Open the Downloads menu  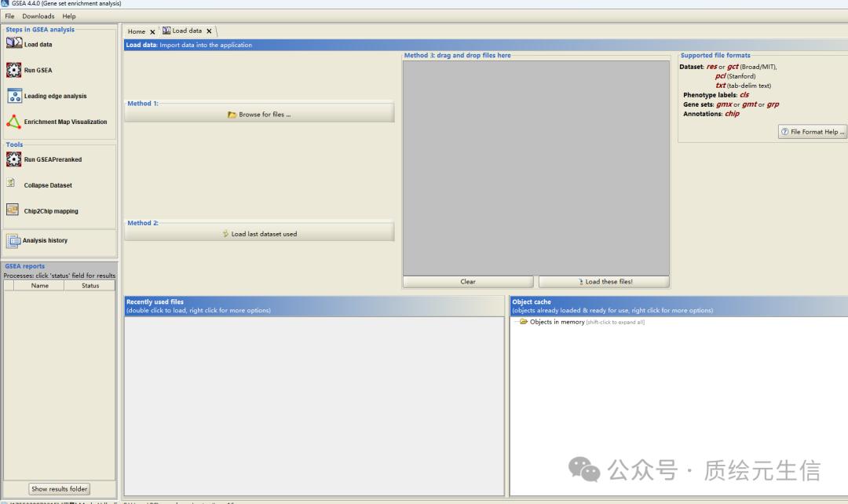pos(38,16)
